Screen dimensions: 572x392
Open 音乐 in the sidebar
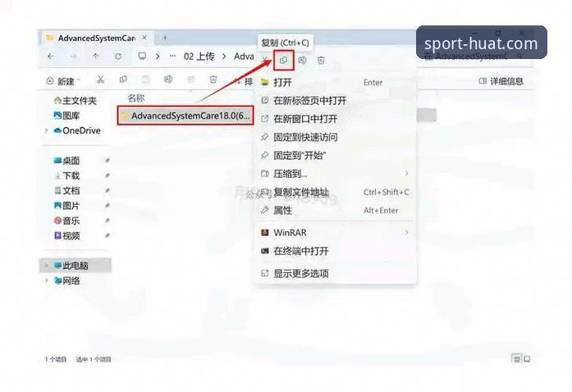67,221
